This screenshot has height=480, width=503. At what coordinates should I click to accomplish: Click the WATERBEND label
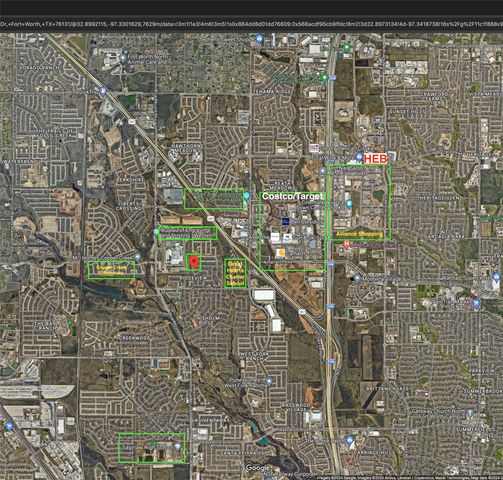(x=19, y=161)
